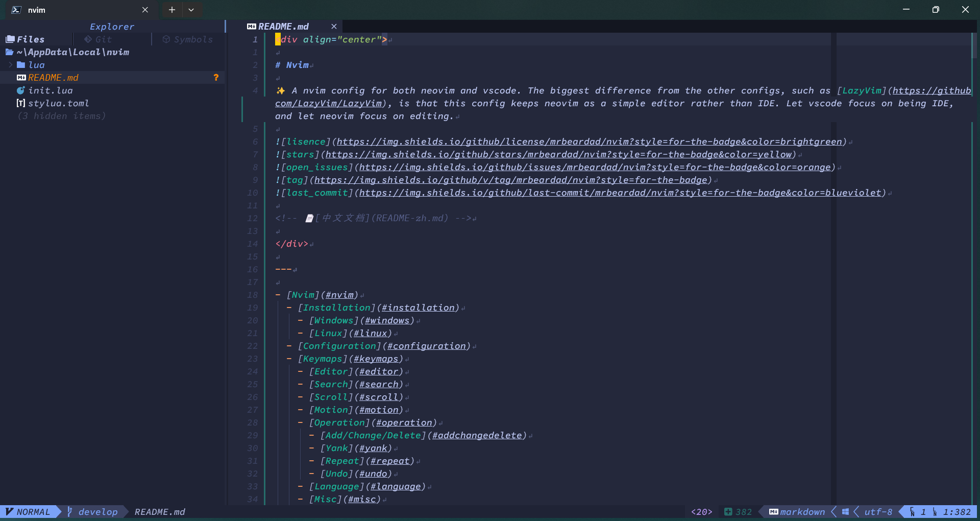Click the last_commit badge URL
The width and height of the screenshot is (980, 521).
[620, 193]
